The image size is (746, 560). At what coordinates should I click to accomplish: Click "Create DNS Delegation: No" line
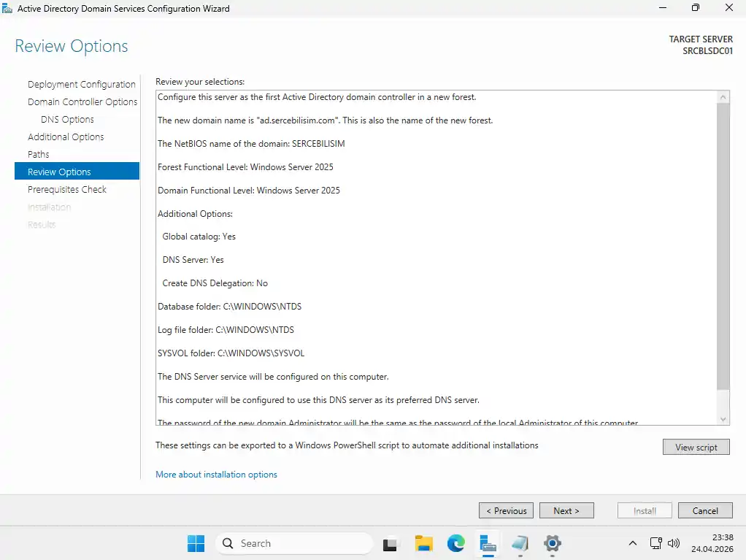[x=215, y=283]
